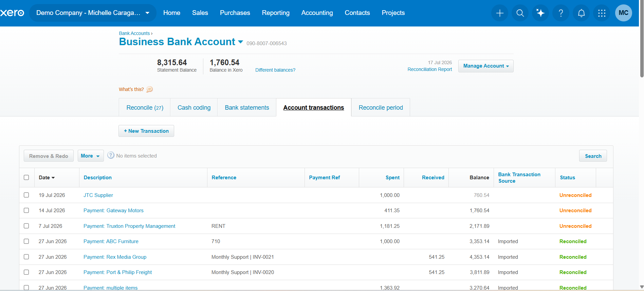Viewport: 644px width, 291px height.
Task: Click the scrollbar down arrow
Action: 641,287
